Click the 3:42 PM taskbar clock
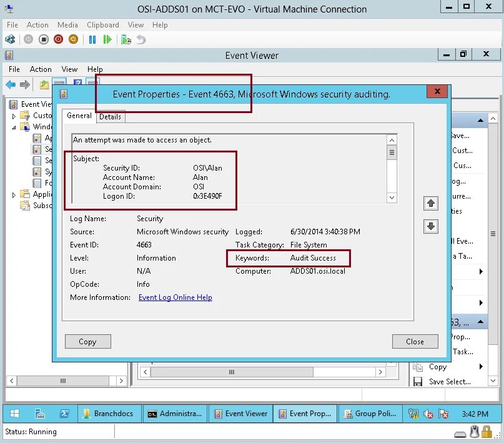 pyautogui.click(x=475, y=414)
